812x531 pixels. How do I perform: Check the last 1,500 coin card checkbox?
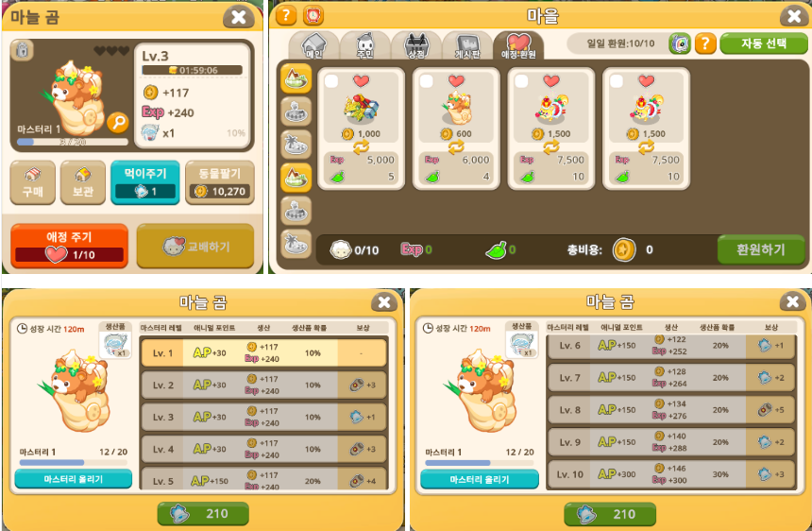pyautogui.click(x=617, y=81)
